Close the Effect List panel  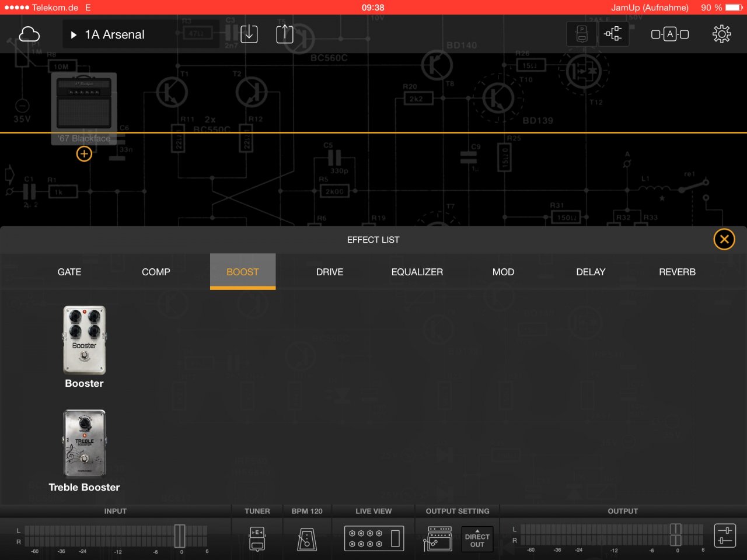pos(724,239)
